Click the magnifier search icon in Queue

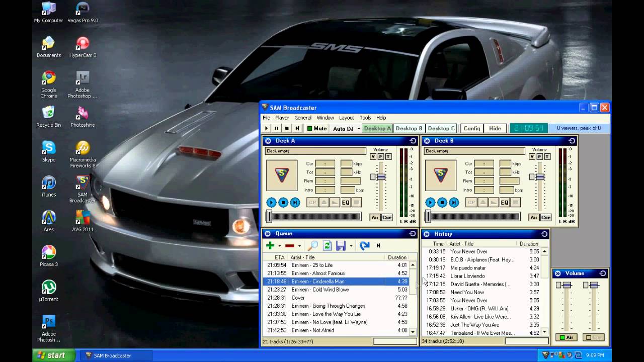(313, 245)
